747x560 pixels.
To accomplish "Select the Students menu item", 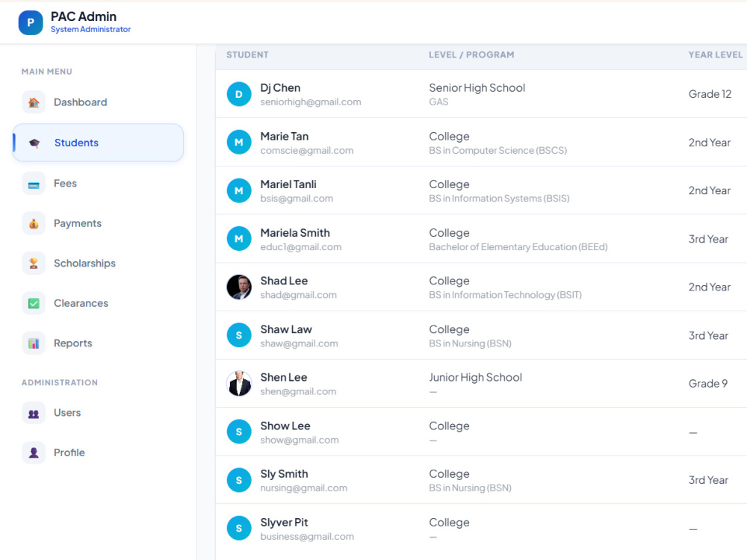I will pos(98,143).
